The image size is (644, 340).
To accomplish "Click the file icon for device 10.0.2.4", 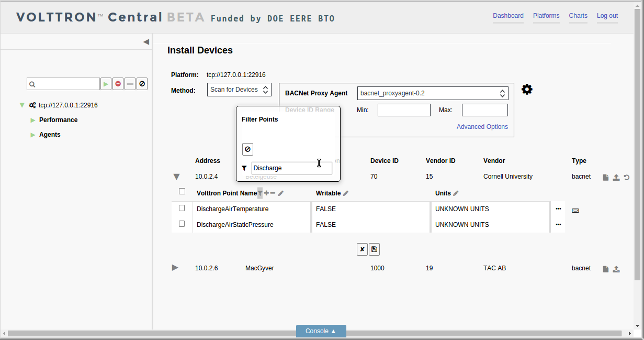I will pyautogui.click(x=606, y=178).
